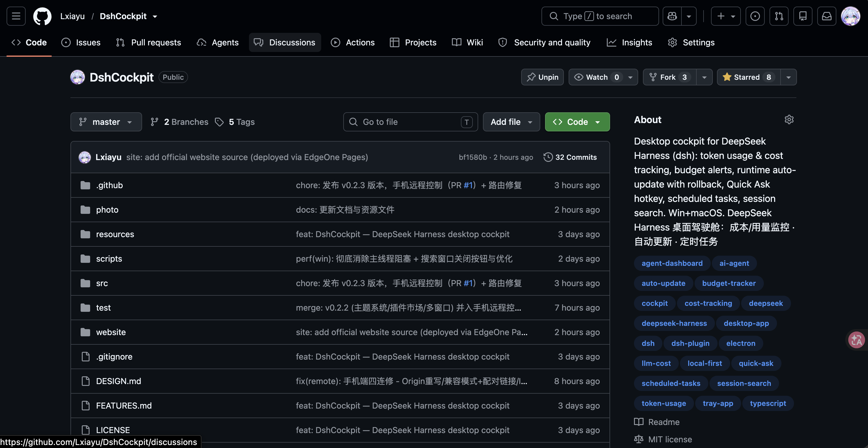Focus the Go to file field
868x448 pixels.
(410, 122)
